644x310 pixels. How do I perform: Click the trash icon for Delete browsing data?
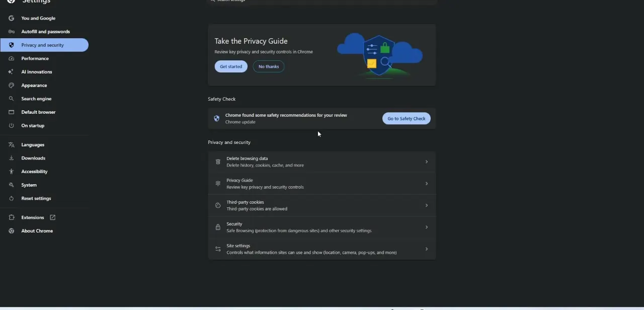tap(218, 162)
